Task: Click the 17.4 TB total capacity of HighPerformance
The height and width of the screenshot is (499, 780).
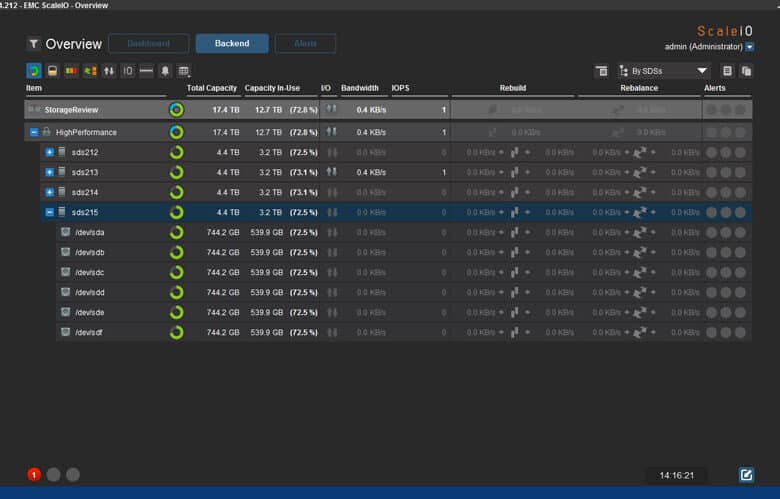Action: (226, 132)
